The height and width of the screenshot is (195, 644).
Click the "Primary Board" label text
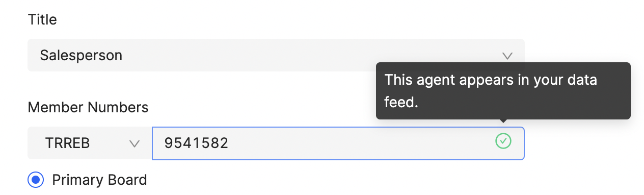(99, 180)
